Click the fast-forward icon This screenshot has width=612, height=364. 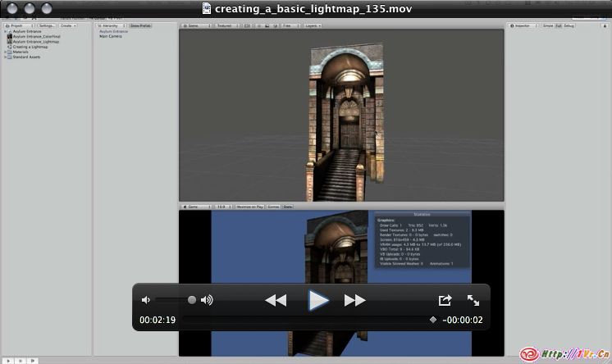(x=354, y=301)
